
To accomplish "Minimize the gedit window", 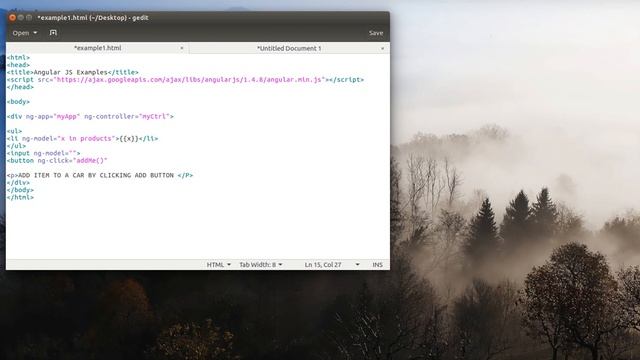I will coord(20,18).
